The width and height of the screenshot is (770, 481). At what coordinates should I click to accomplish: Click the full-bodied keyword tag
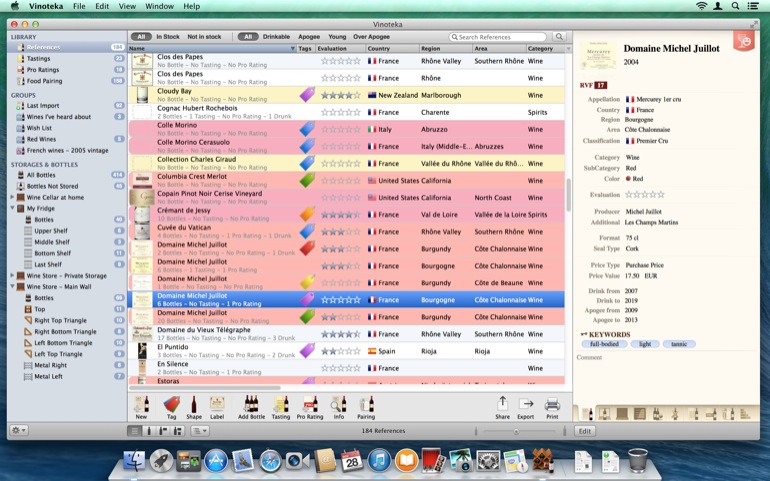click(x=604, y=344)
